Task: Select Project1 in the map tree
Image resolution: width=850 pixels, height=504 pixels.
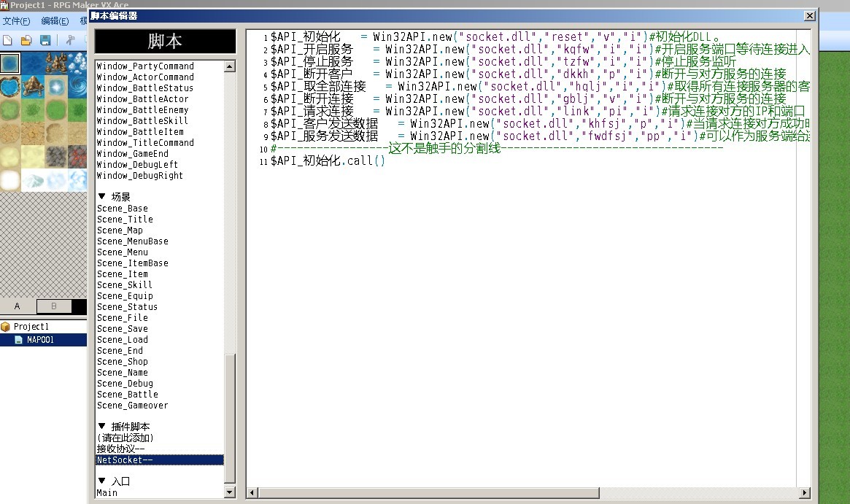Action: 31,327
